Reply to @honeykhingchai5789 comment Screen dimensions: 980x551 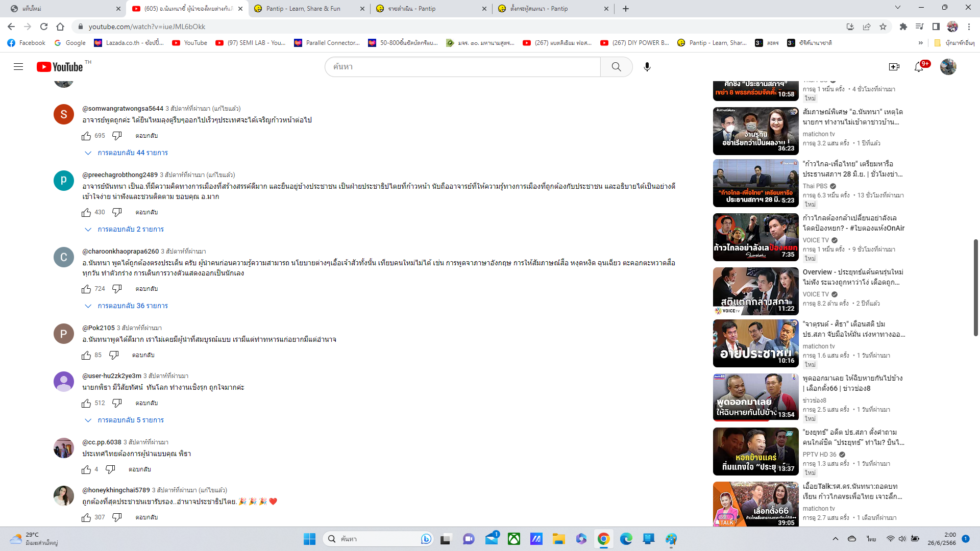(146, 517)
